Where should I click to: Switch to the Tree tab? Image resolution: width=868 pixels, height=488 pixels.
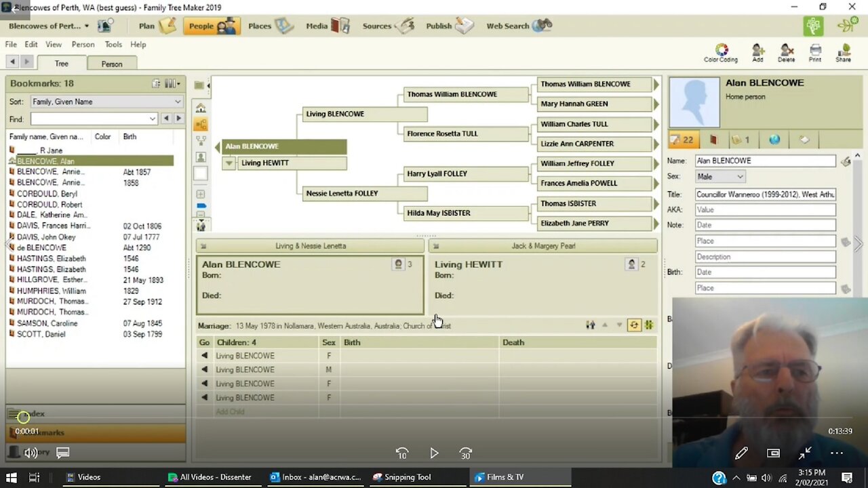click(62, 63)
